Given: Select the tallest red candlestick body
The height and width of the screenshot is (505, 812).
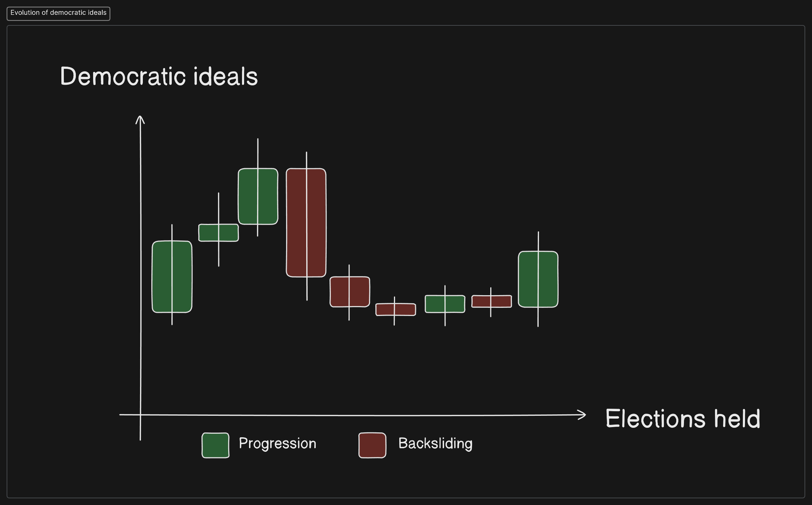Looking at the screenshot, I should tap(297, 223).
